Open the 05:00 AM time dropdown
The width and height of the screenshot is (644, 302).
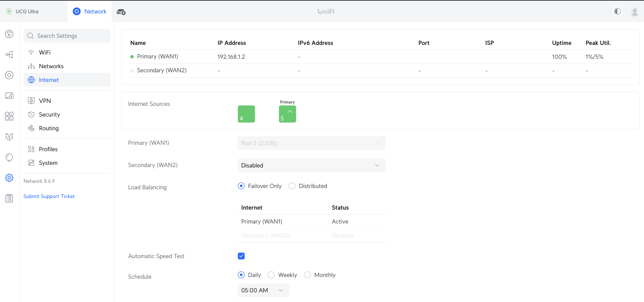click(x=263, y=290)
